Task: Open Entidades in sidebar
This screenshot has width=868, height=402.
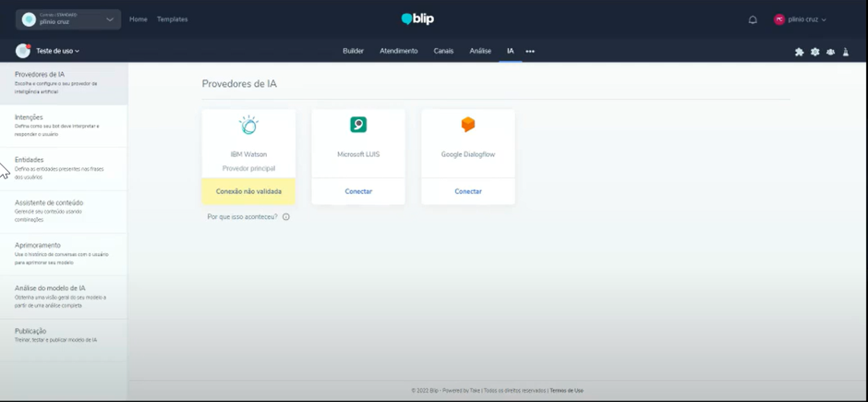Action: (64, 168)
